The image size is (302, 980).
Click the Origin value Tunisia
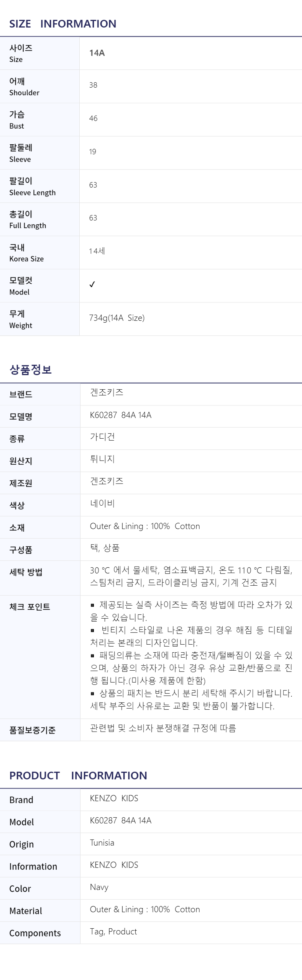[x=102, y=843]
